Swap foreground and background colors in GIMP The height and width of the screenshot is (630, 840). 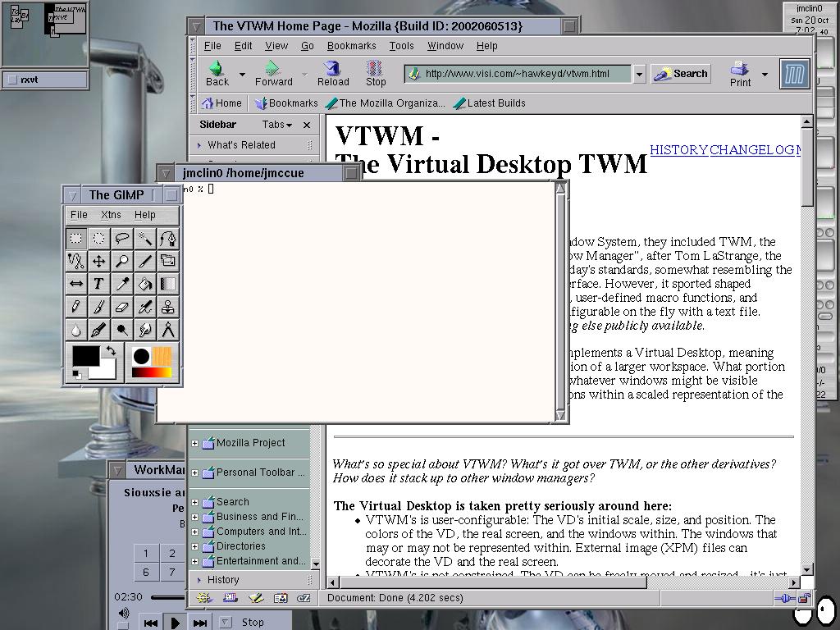(111, 351)
